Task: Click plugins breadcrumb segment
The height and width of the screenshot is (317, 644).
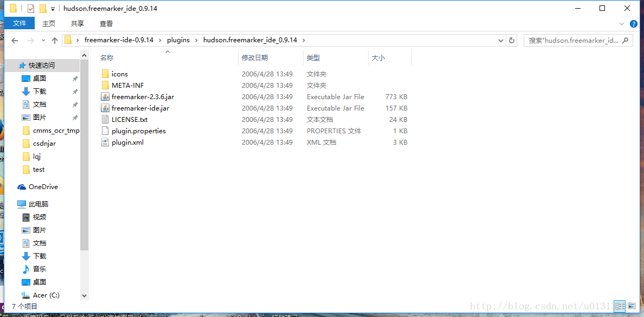Action: (x=178, y=40)
